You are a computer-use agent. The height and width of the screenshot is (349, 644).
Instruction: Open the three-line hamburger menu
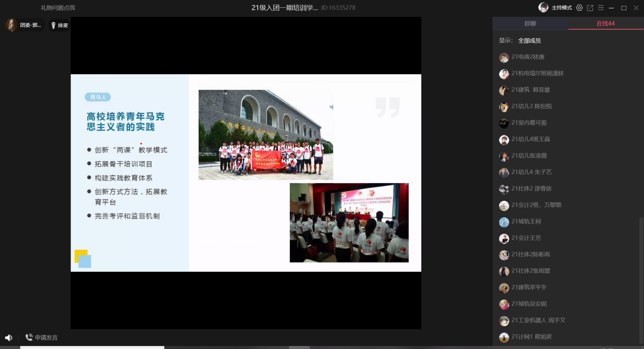[x=601, y=8]
